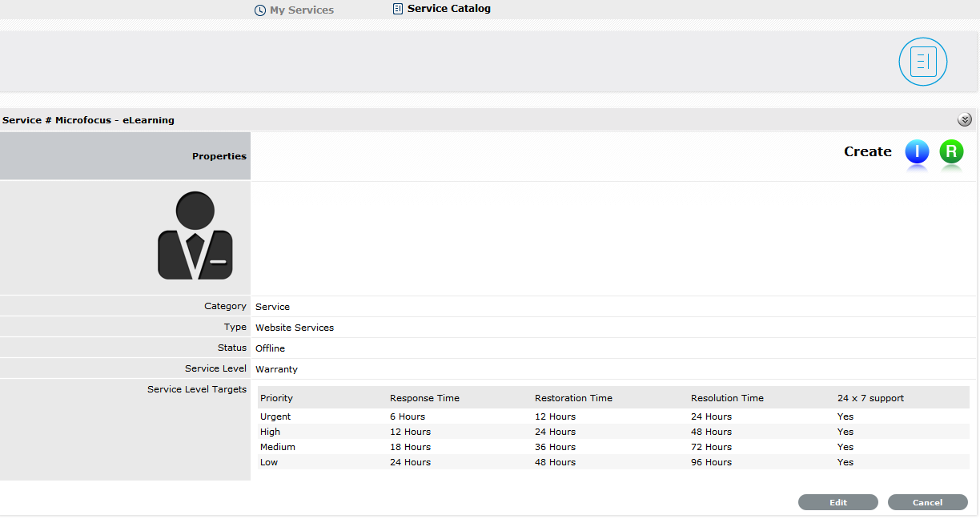This screenshot has width=980, height=519.
Task: Click the Warranty service level value
Action: (x=276, y=369)
